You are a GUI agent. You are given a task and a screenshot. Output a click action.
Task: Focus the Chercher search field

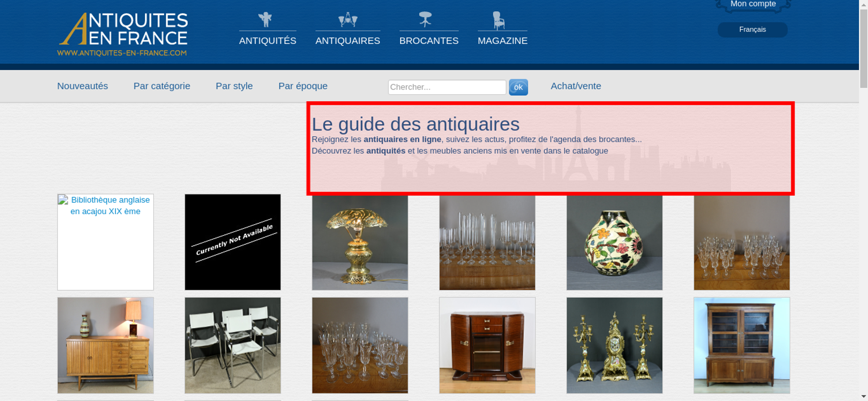click(447, 87)
